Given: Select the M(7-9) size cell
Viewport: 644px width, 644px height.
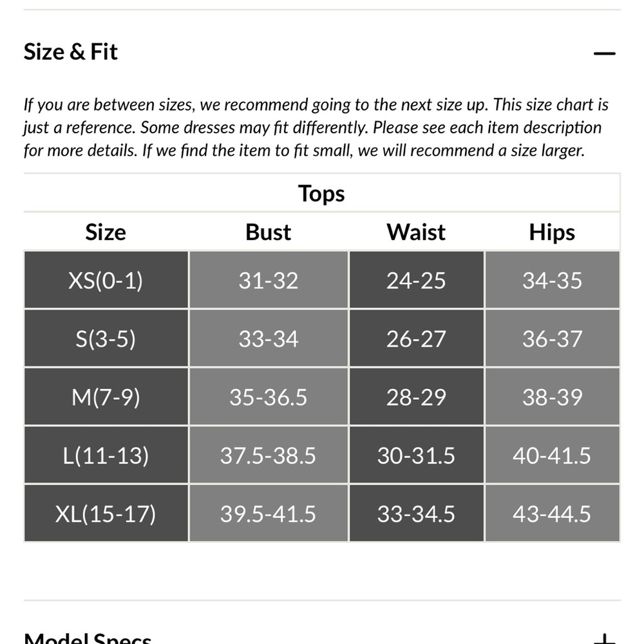Looking at the screenshot, I should coord(106,397).
